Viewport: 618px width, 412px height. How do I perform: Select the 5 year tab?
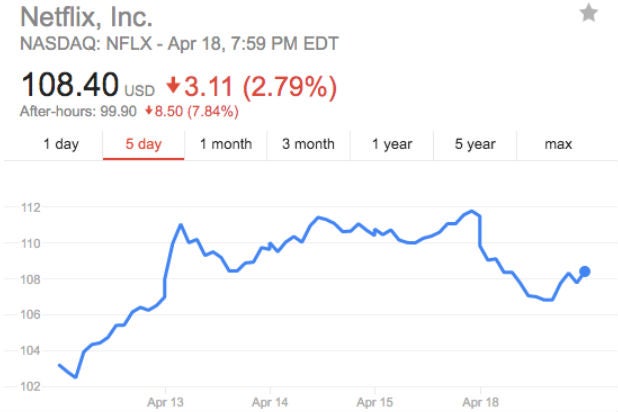(475, 144)
